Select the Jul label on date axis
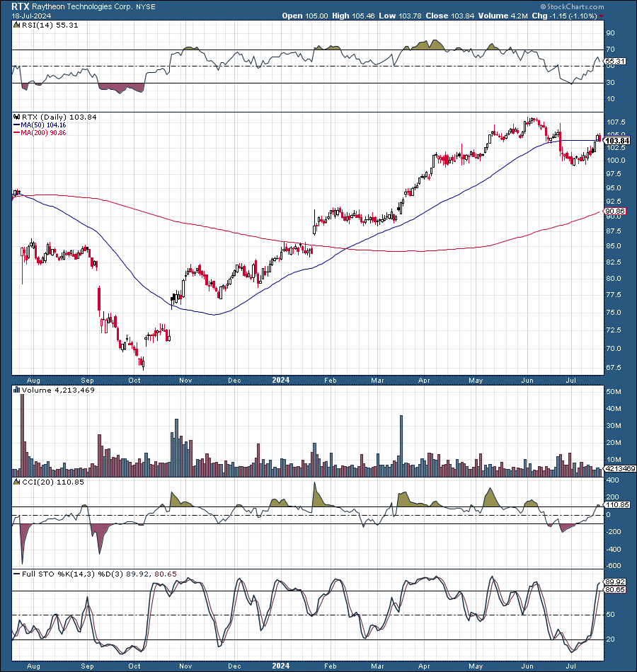This screenshot has height=672, width=637. click(x=572, y=380)
